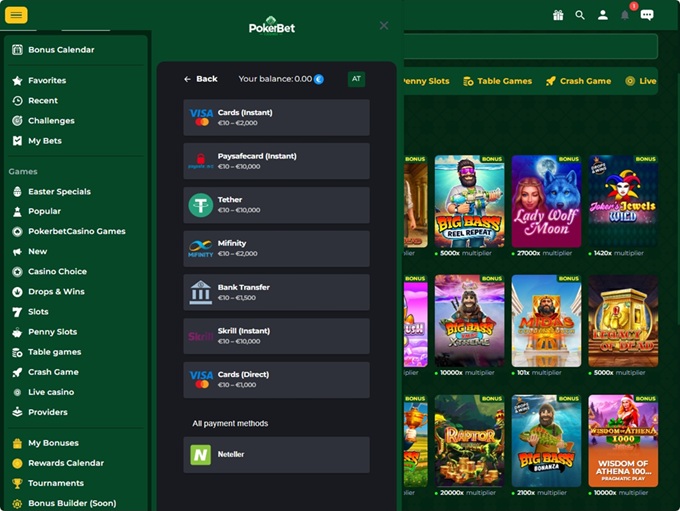Select Tether deposit option
Screen dimensions: 680x511
(x=276, y=205)
